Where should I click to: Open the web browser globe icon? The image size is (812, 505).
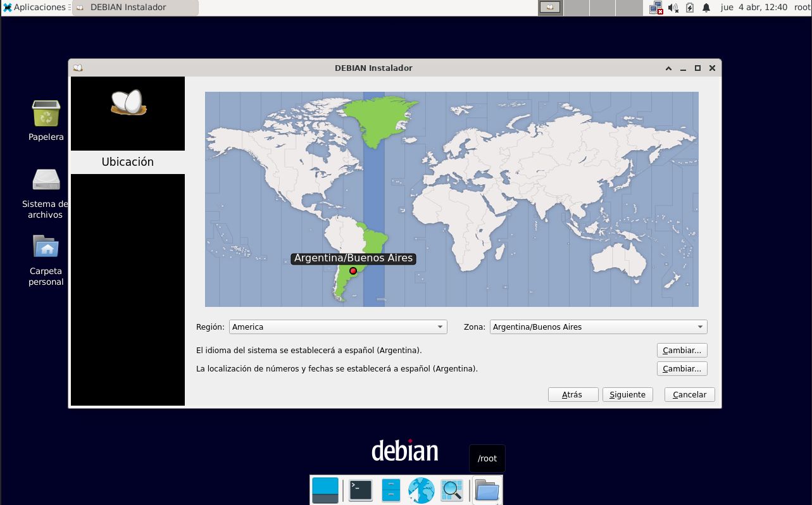(421, 490)
